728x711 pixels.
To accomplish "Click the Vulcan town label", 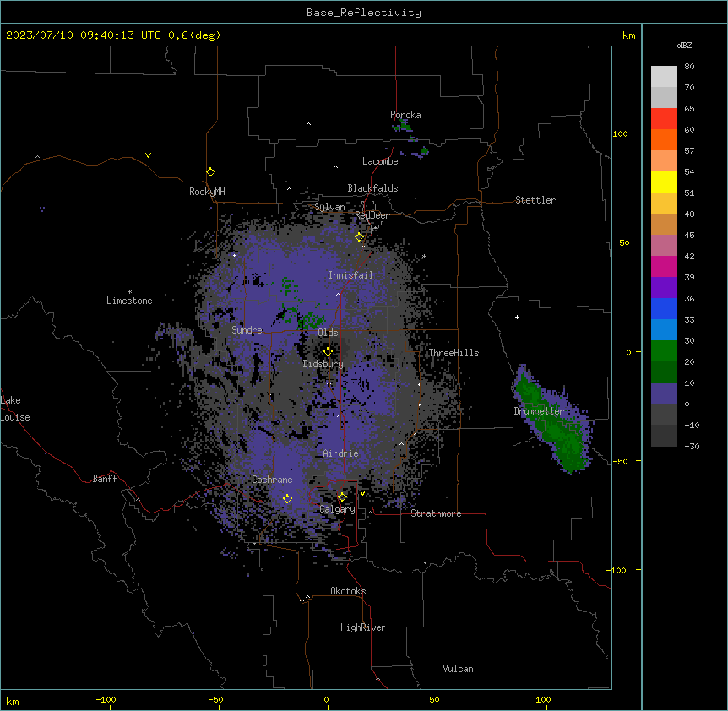I will (459, 669).
